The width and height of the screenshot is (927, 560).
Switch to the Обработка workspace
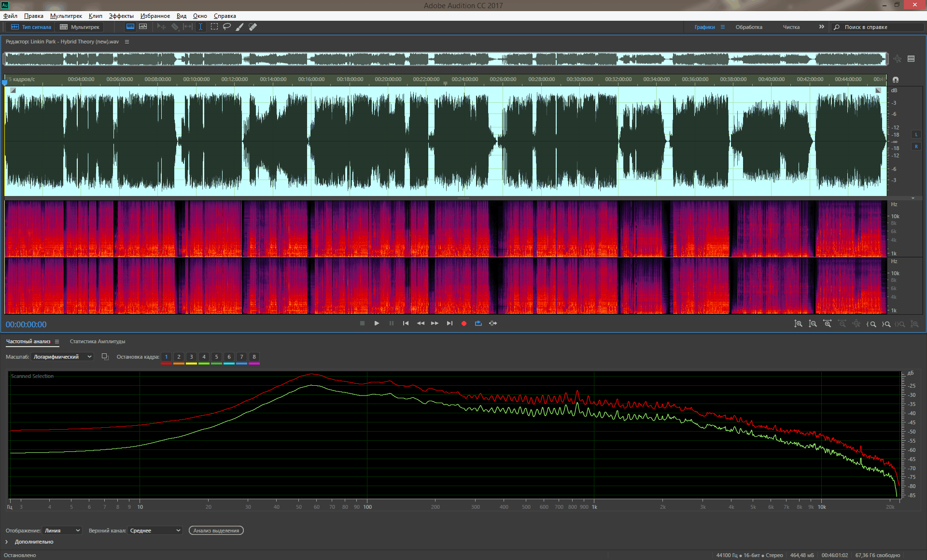click(x=749, y=27)
